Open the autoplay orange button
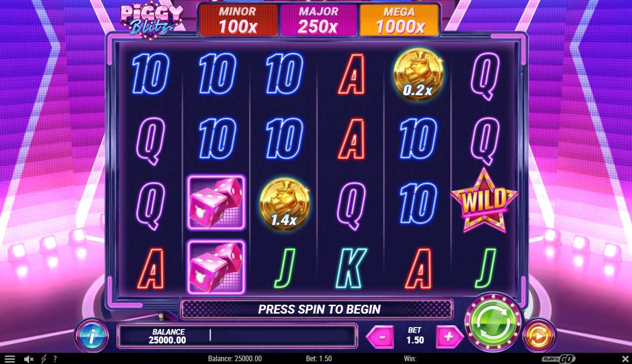The width and height of the screenshot is (632, 364). click(539, 335)
